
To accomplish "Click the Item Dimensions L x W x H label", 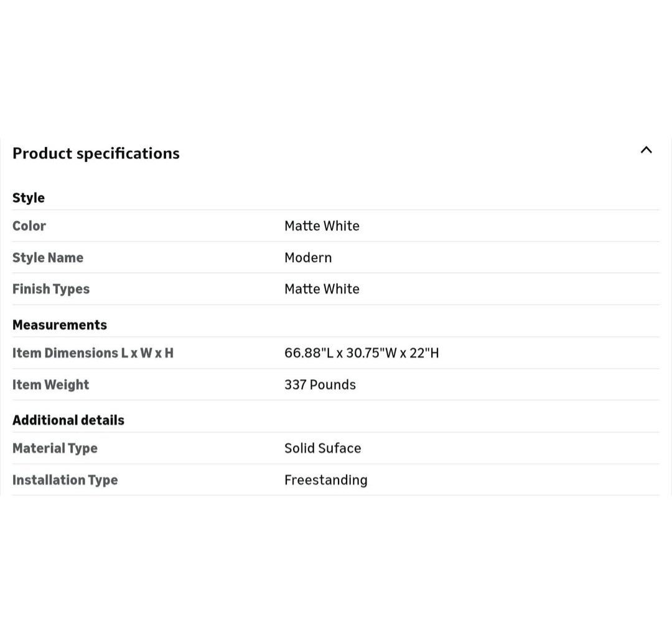I will [x=93, y=353].
